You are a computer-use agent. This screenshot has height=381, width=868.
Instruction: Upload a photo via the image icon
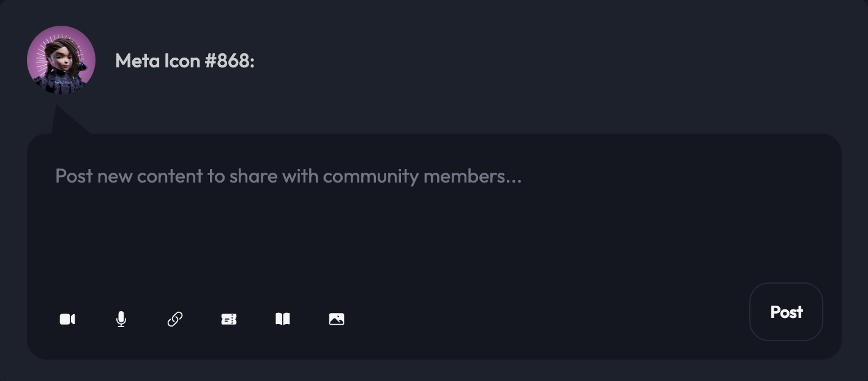[x=337, y=319]
